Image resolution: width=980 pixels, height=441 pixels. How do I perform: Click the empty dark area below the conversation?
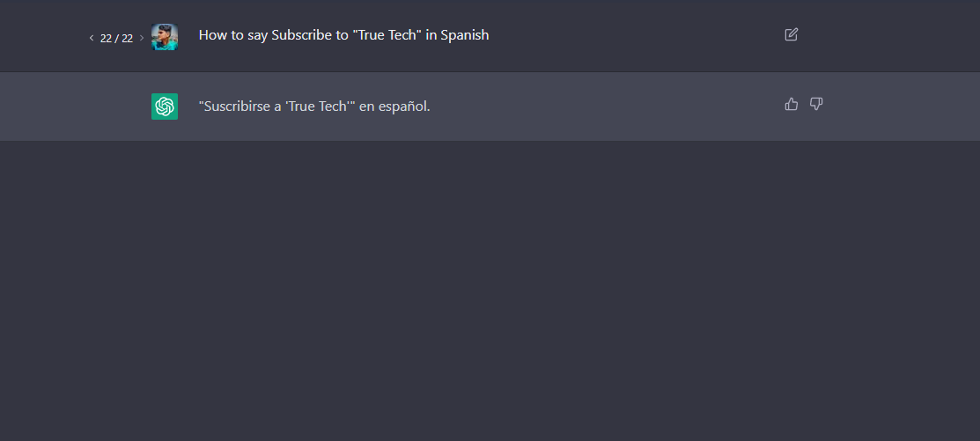(490, 290)
